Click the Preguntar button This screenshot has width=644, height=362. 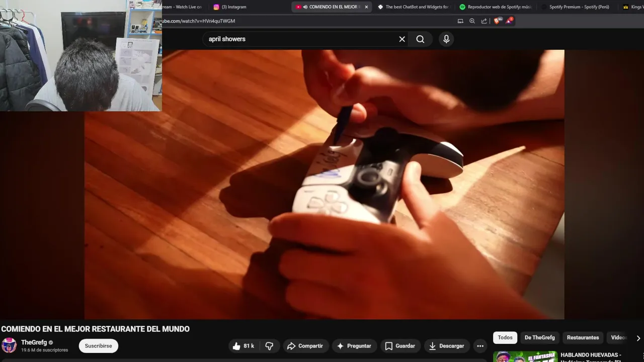coord(354,346)
